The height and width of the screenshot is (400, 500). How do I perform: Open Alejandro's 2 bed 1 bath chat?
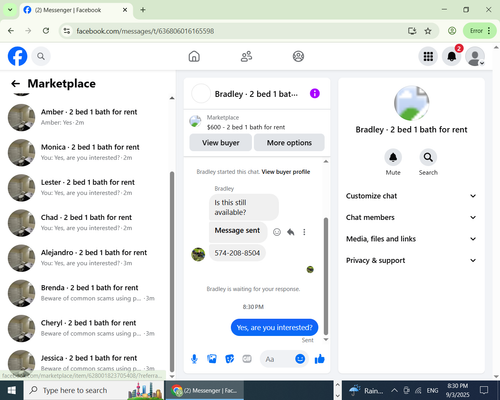coord(87,258)
